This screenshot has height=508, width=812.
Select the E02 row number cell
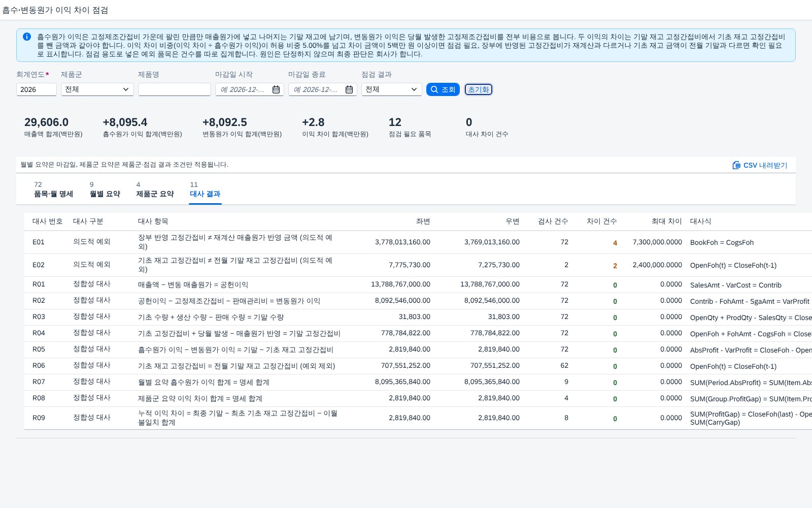click(x=39, y=265)
